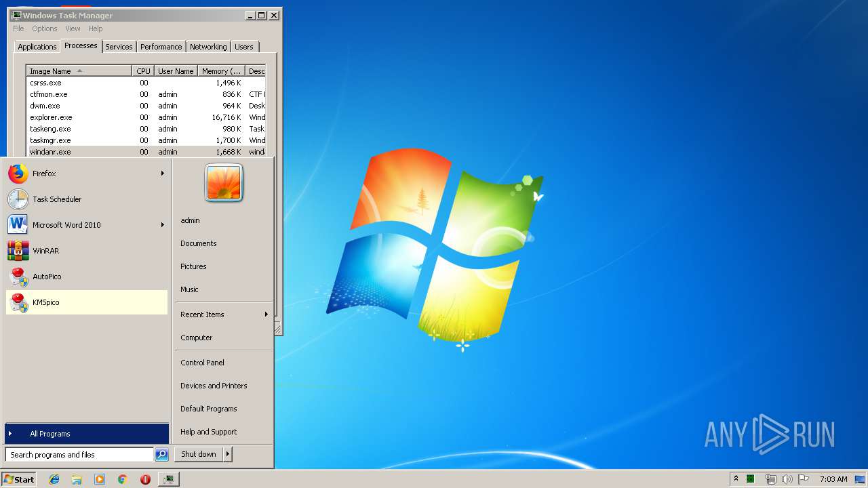The height and width of the screenshot is (488, 868).
Task: Open Devices and Printers
Action: 214,386
